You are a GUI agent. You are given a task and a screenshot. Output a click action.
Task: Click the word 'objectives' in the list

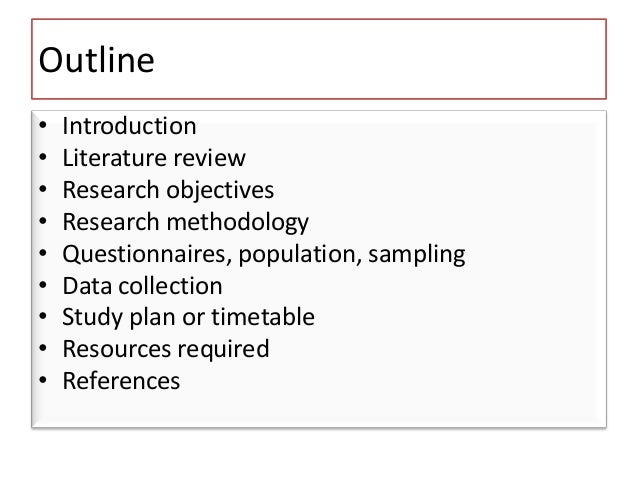220,190
